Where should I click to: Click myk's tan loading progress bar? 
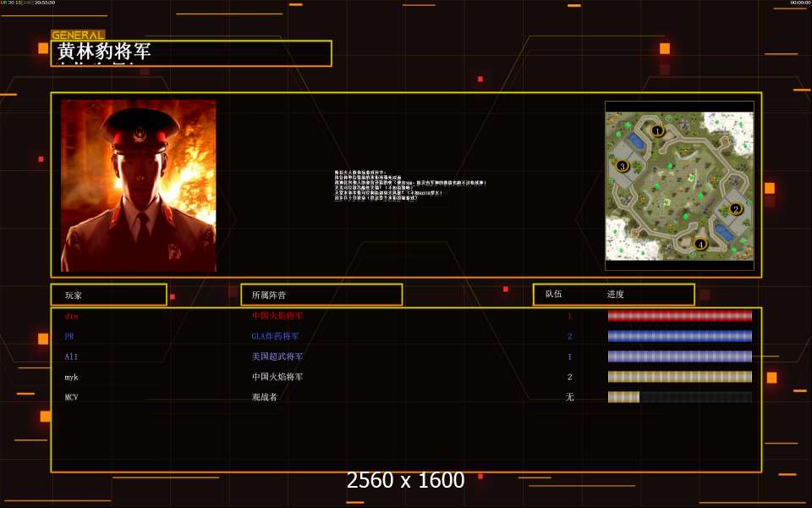[x=679, y=376]
